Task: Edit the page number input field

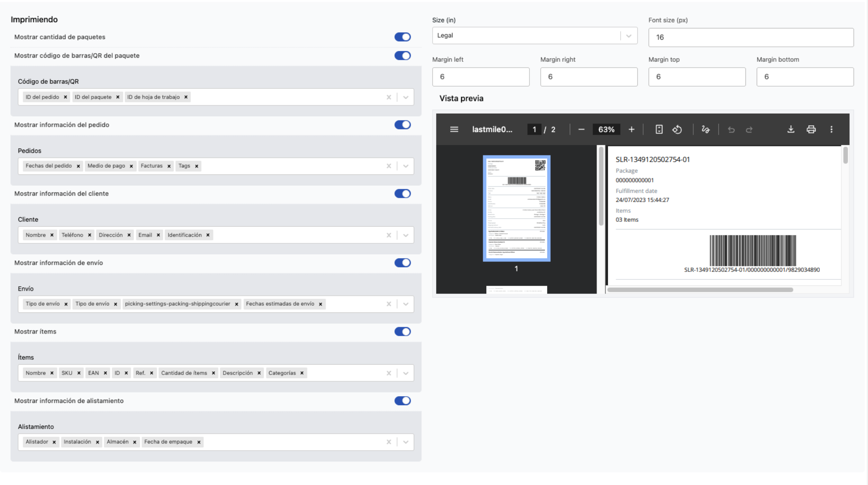Action: click(x=534, y=129)
